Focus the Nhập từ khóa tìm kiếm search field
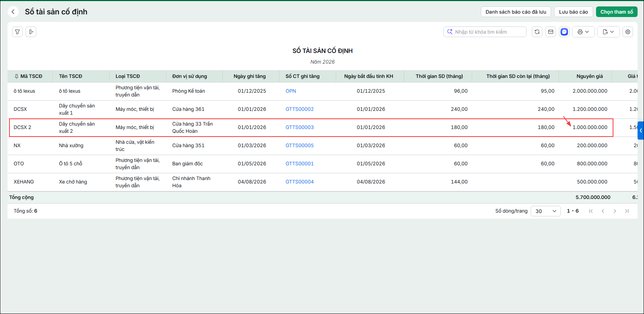The width and height of the screenshot is (644, 314). point(485,32)
